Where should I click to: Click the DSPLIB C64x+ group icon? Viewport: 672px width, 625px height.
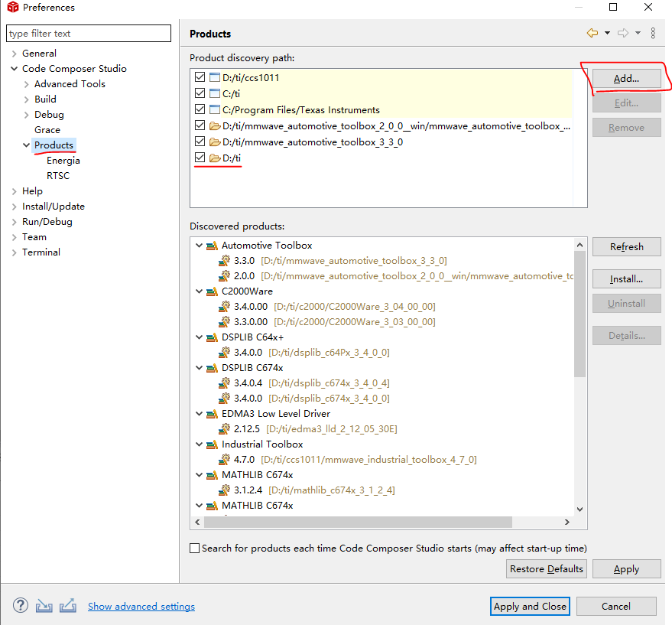pyautogui.click(x=212, y=337)
